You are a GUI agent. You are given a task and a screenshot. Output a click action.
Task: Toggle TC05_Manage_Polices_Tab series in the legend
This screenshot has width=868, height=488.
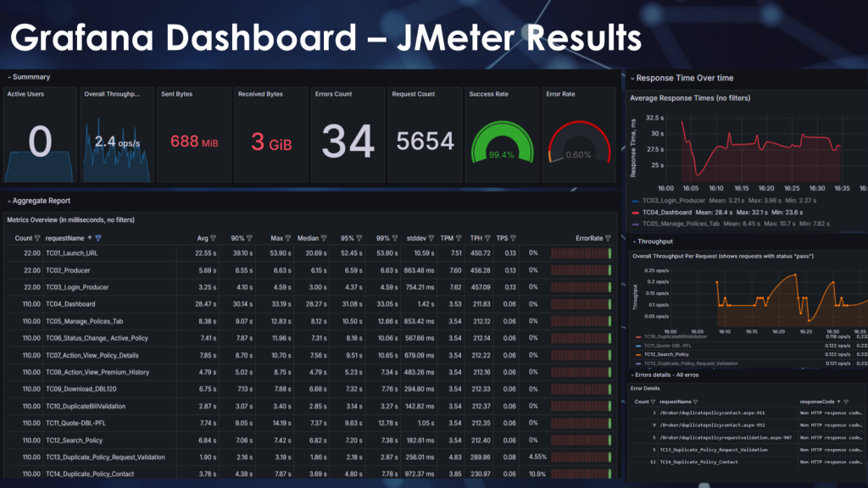[x=681, y=224]
